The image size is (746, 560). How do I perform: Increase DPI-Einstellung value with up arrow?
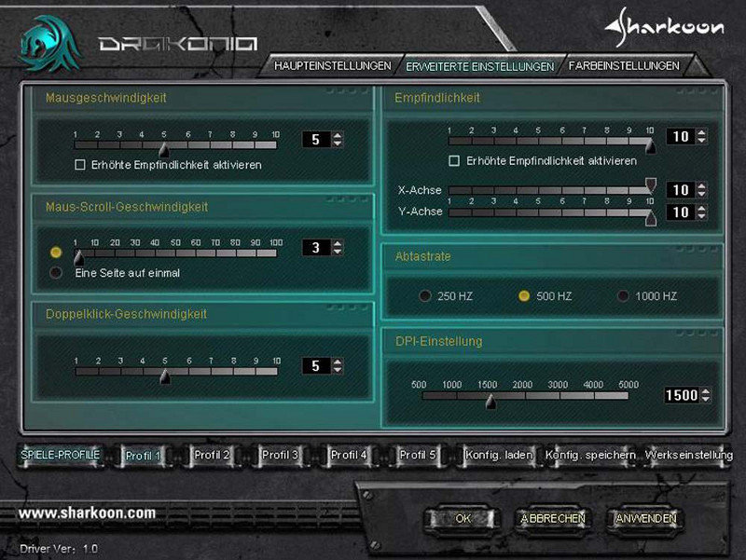pos(705,391)
